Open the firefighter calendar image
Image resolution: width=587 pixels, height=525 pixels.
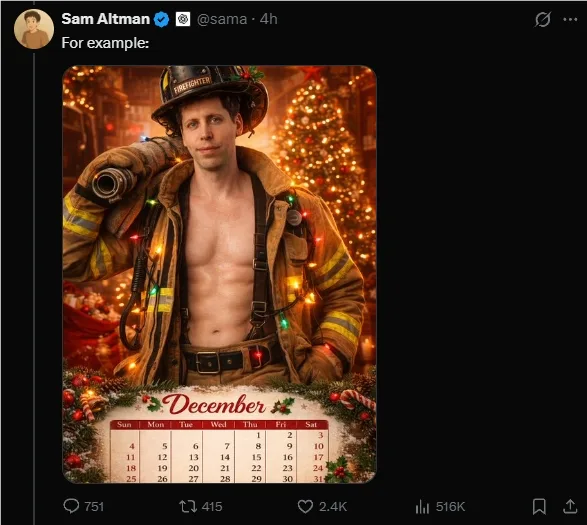pyautogui.click(x=219, y=274)
